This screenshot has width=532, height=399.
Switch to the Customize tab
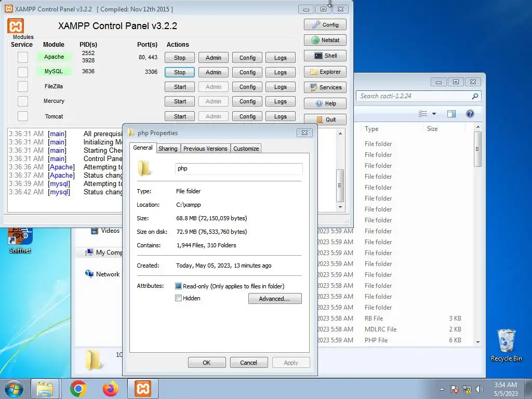[x=246, y=149]
